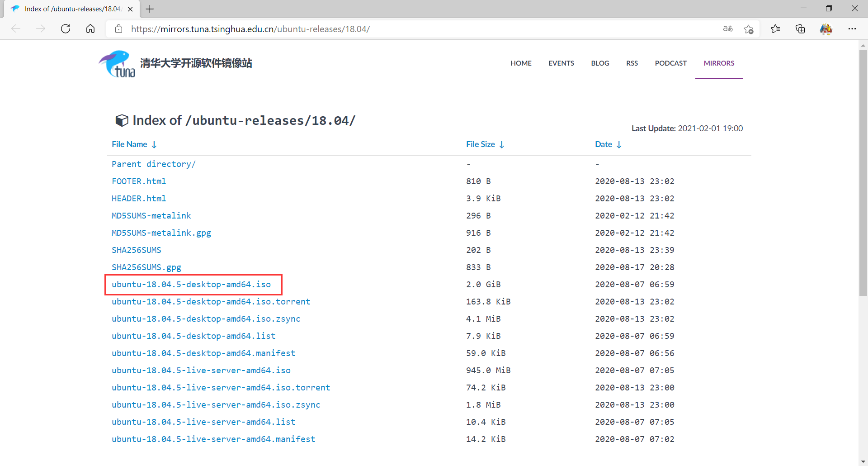Open the translate page icon
Image resolution: width=868 pixels, height=466 pixels.
[x=728, y=29]
